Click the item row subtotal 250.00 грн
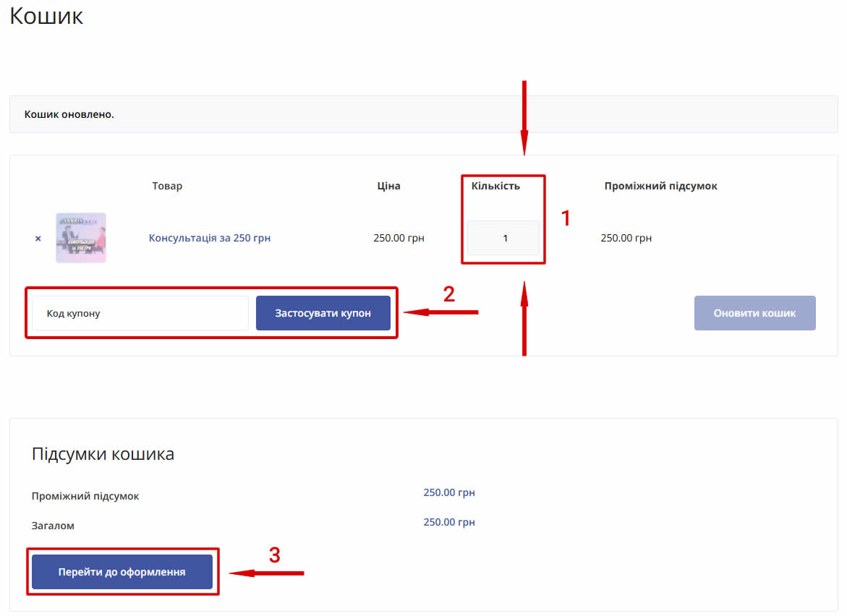Viewport: 847px width, 616px height. [626, 238]
